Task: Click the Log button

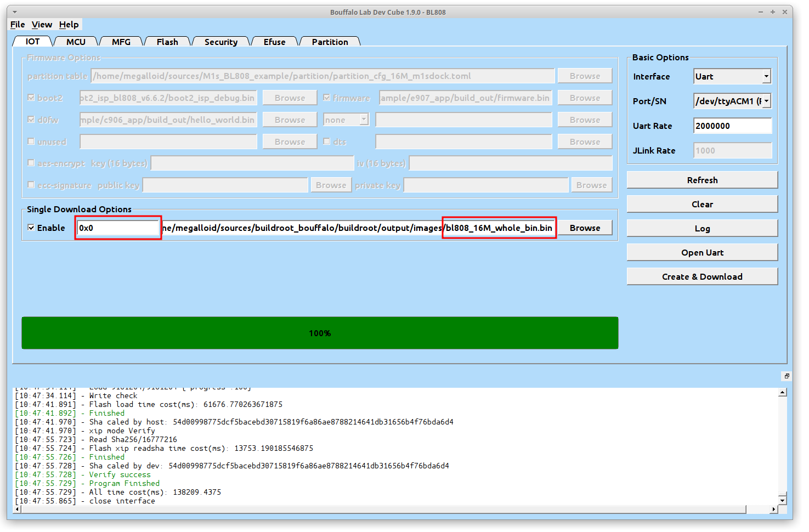Action: (x=702, y=228)
